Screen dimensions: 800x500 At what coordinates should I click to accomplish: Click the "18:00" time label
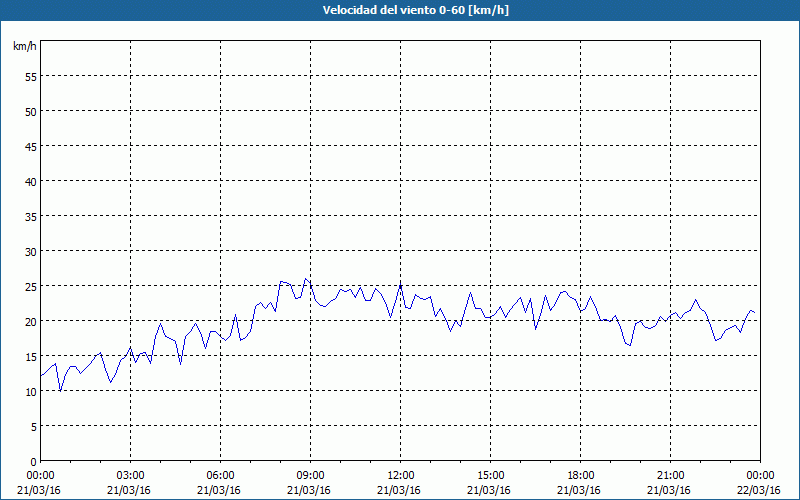[579, 477]
